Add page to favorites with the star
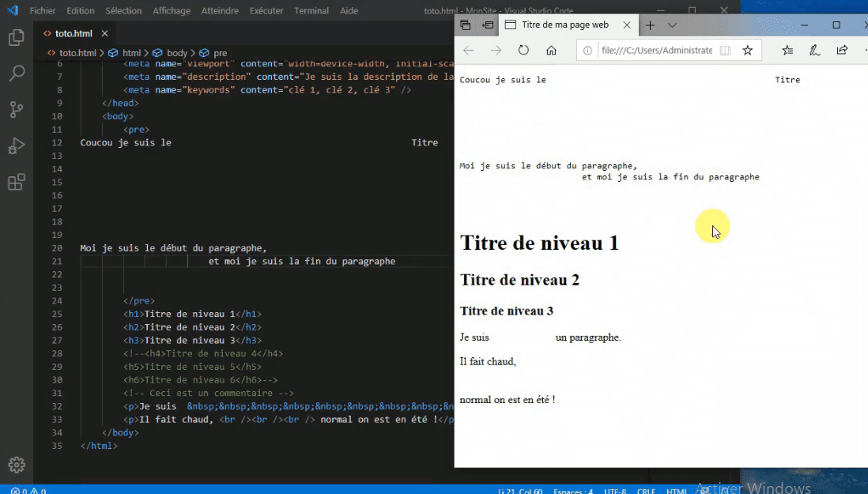868x494 pixels. [748, 50]
